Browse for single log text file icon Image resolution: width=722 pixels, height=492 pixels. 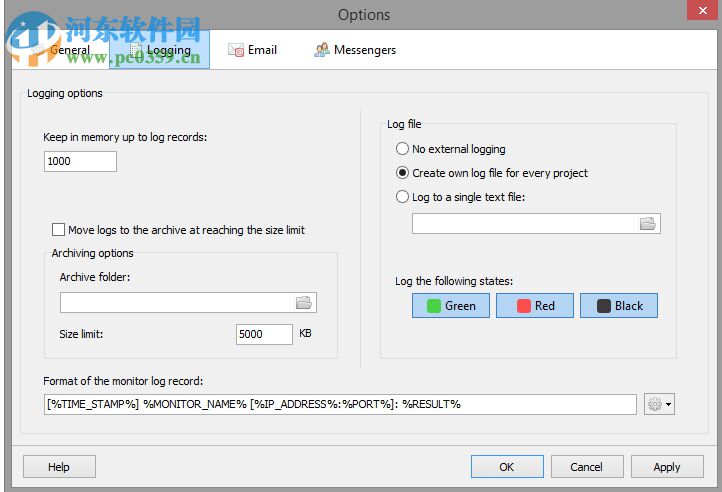648,223
